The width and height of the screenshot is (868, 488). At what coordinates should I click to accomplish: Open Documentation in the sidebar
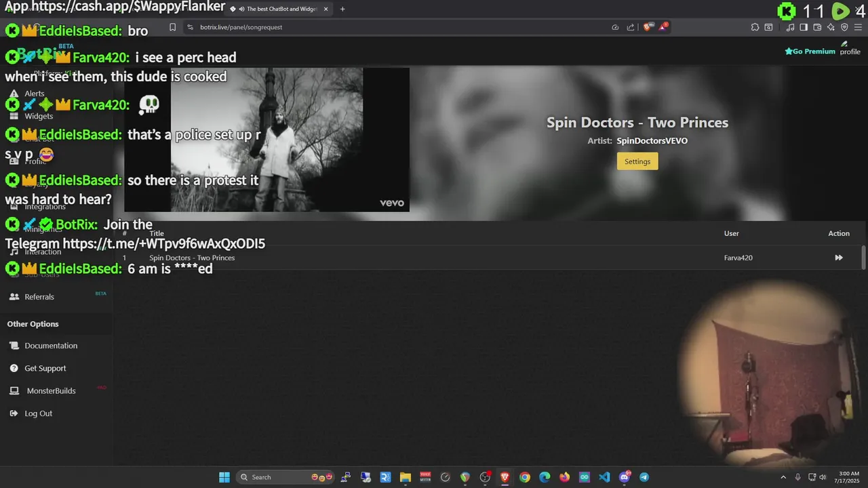[51, 346]
